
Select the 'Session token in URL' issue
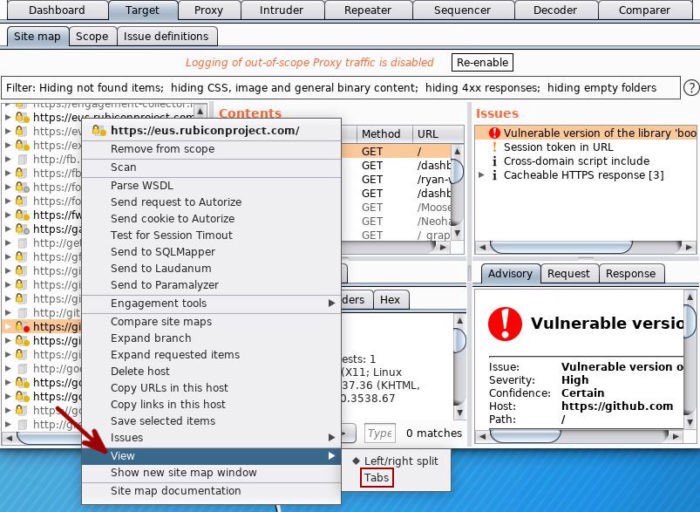point(558,147)
